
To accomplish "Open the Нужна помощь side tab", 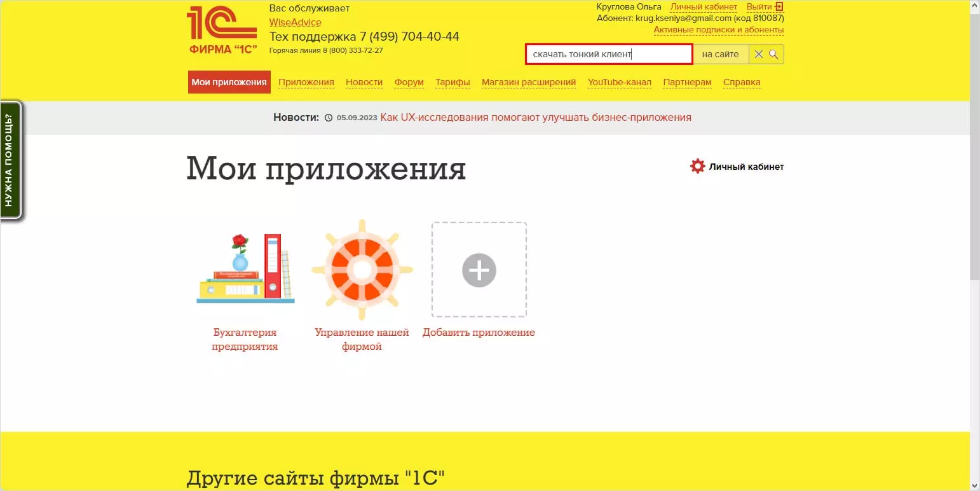I will coord(11,160).
